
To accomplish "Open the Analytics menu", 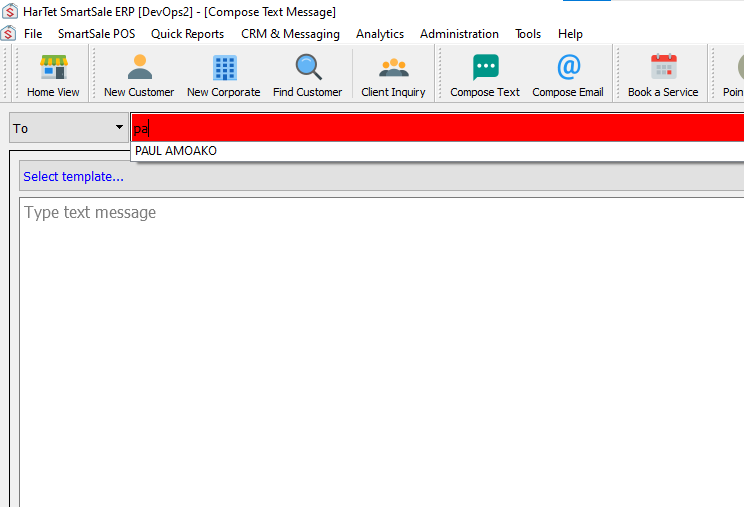I will pos(379,34).
